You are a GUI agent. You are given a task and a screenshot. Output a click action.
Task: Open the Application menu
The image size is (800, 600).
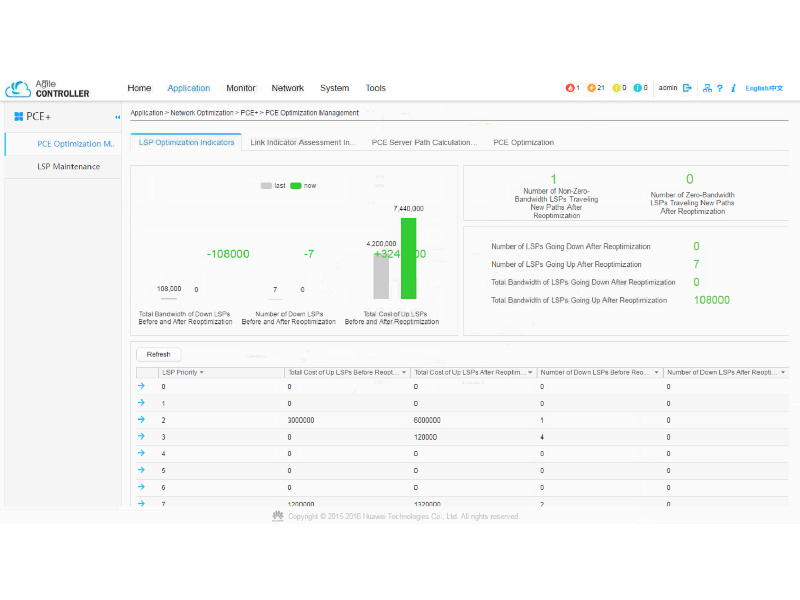coord(189,88)
